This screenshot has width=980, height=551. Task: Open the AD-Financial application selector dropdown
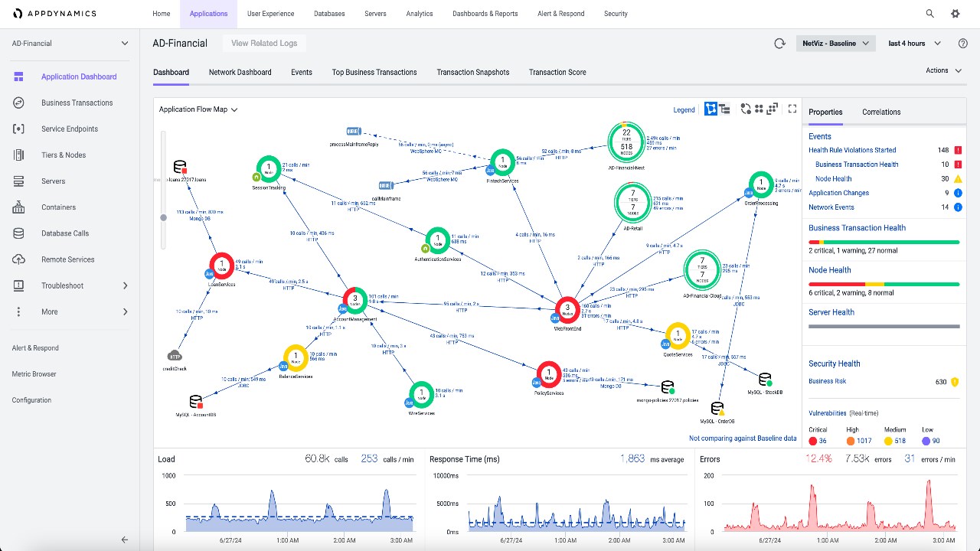(70, 44)
